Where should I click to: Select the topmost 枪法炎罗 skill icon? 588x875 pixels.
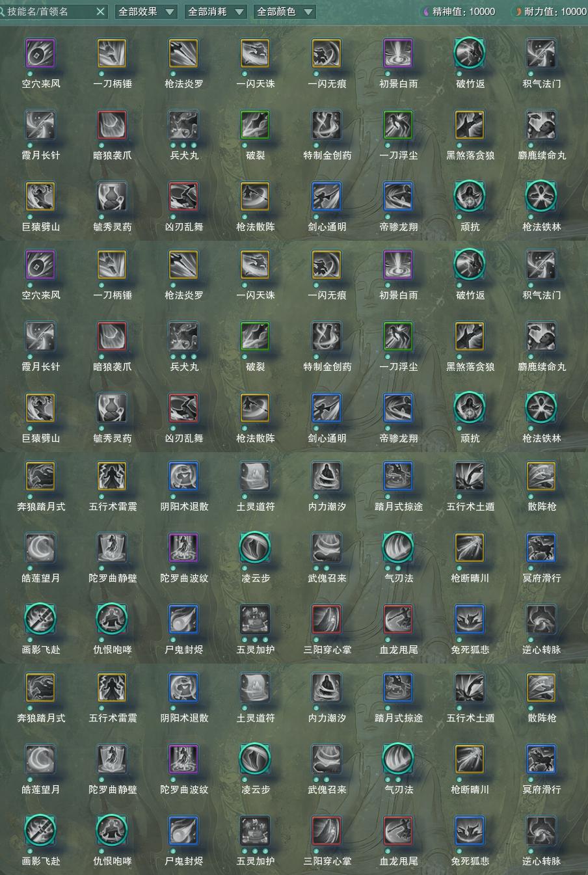(x=183, y=53)
